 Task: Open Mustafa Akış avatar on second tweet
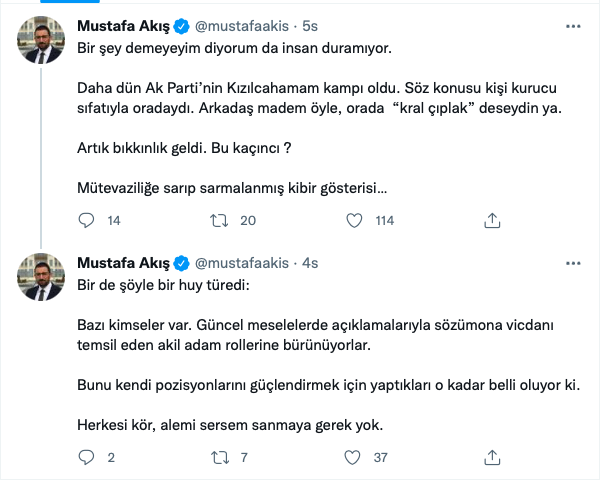(x=41, y=277)
